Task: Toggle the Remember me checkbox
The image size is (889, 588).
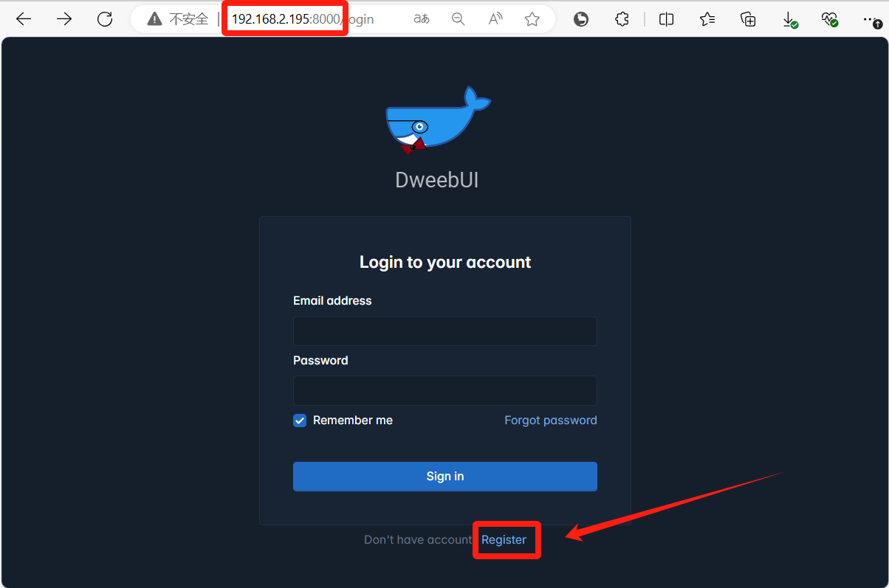Action: (x=300, y=421)
